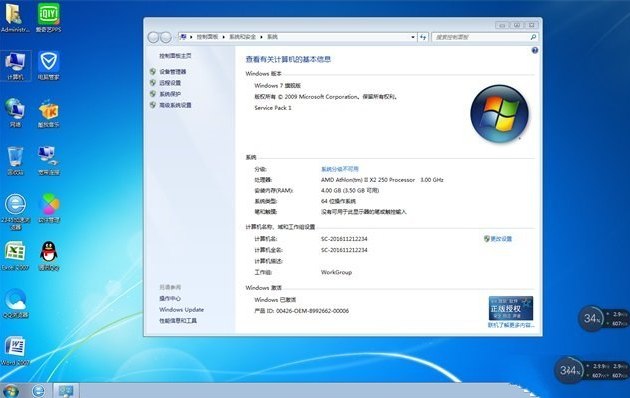This screenshot has width=630, height=398.
Task: Click the 计算机全名 value SC-201611212234
Action: [x=344, y=250]
